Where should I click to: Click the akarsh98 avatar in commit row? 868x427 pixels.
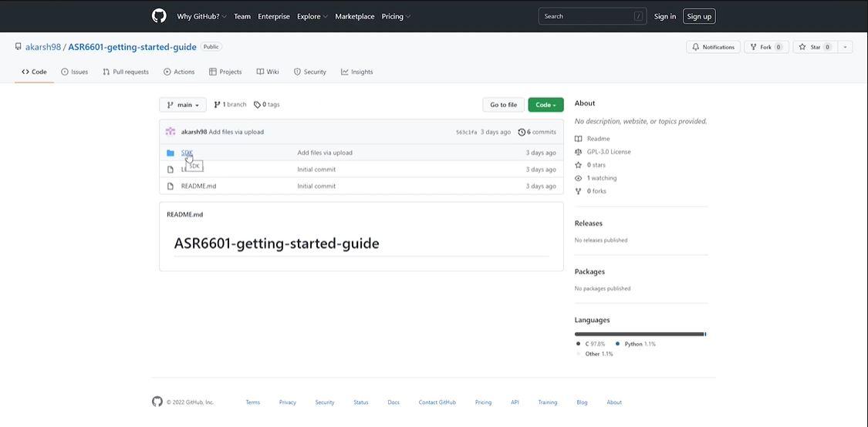[171, 132]
